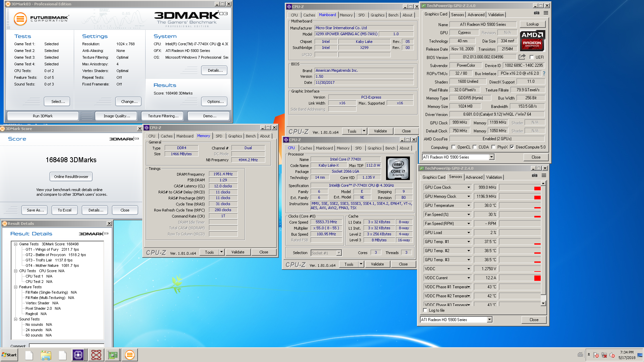Open Caches tab in CPU-Z CPU window
The width and height of the screenshot is (644, 362).
(x=306, y=148)
